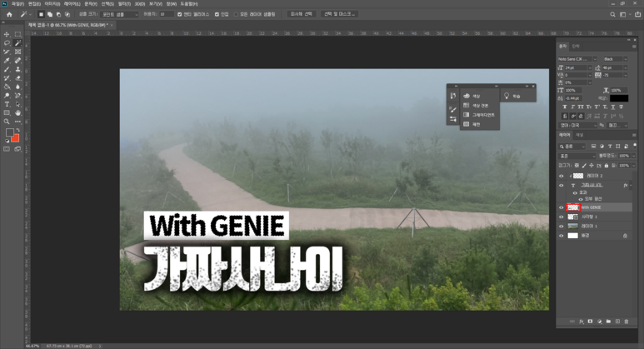Select the Dodge tool
This screenshot has height=349, width=644.
pos(7,95)
